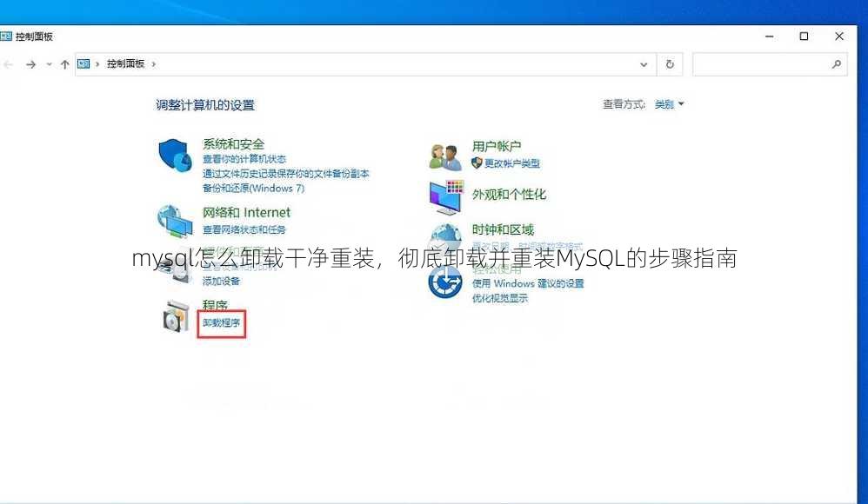Click the search magnifier icon

837,64
